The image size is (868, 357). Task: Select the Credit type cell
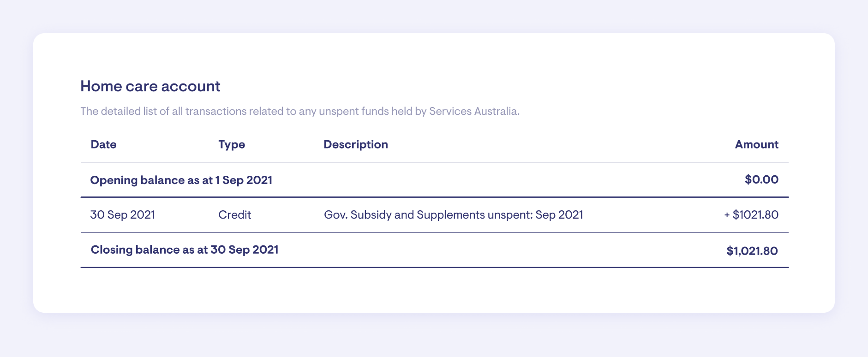tap(234, 214)
